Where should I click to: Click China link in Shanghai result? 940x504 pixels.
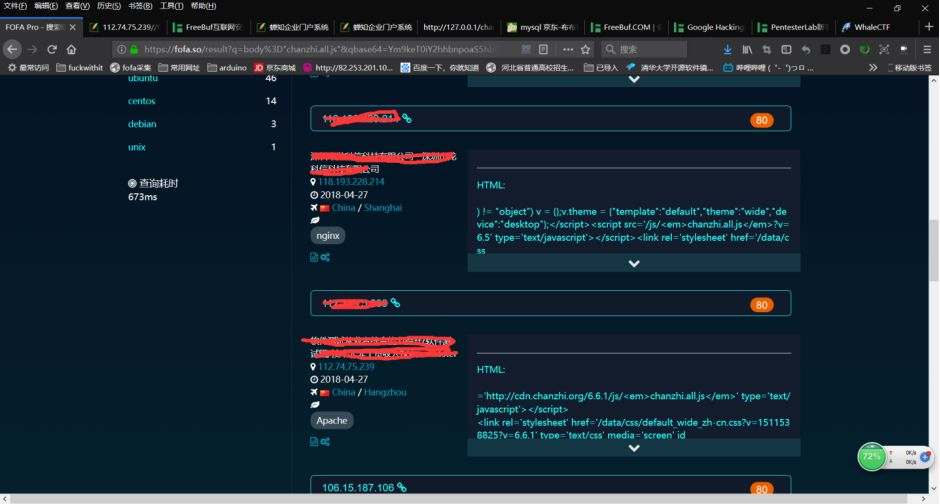click(x=344, y=207)
